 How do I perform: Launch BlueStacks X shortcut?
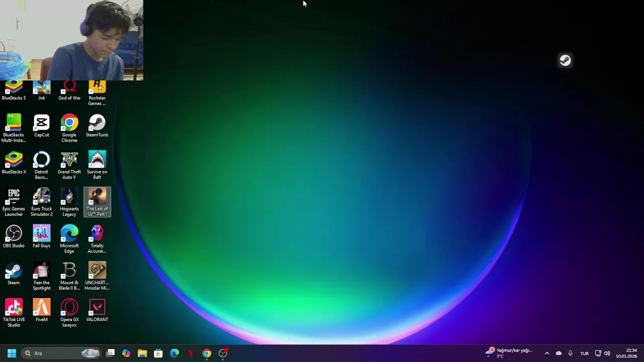coord(14,163)
